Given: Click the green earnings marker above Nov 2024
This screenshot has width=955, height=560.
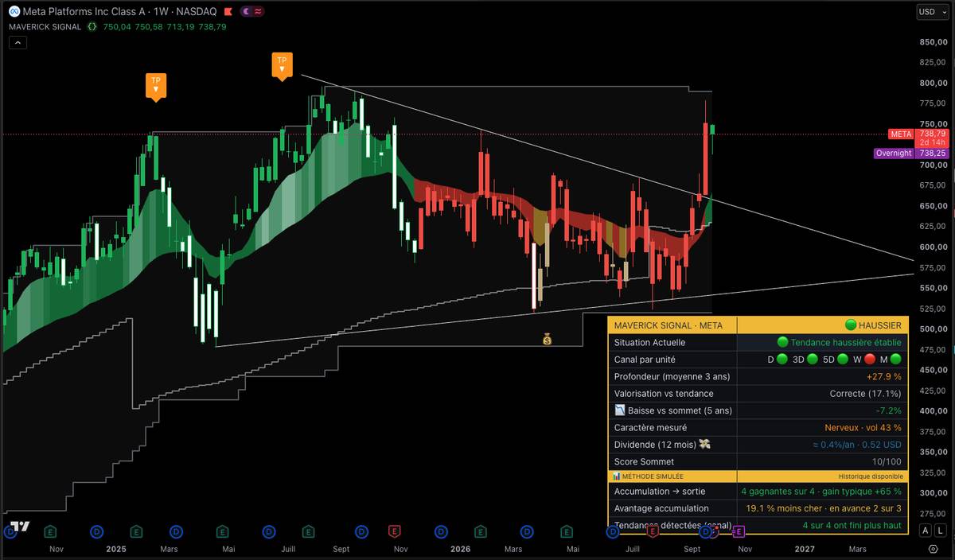Looking at the screenshot, I should coord(50,531).
